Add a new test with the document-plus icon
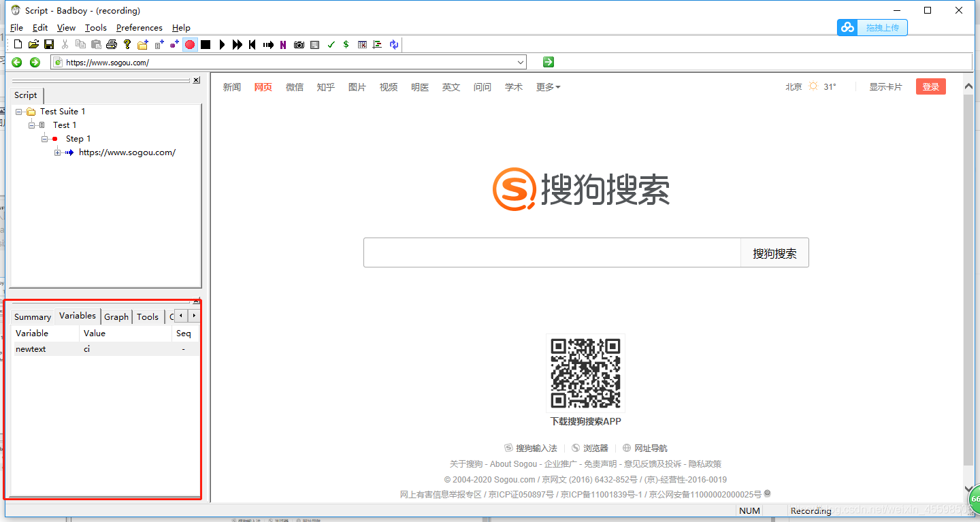980x522 pixels. tap(159, 44)
